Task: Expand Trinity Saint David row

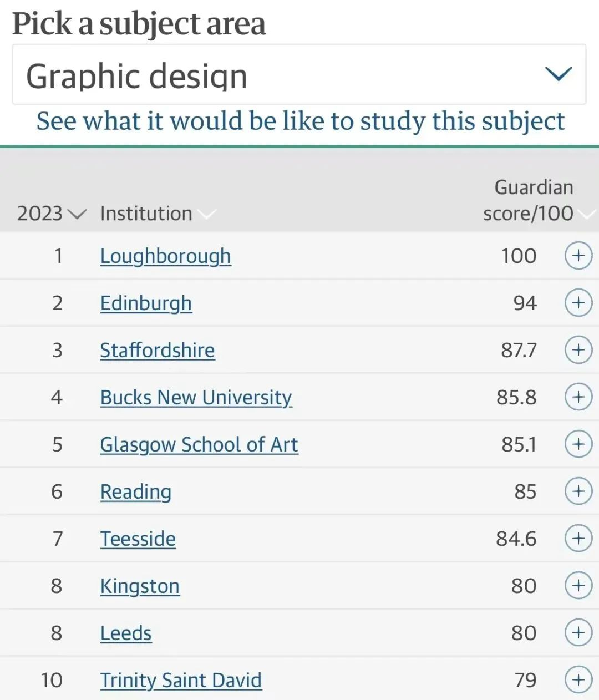Action: [578, 680]
